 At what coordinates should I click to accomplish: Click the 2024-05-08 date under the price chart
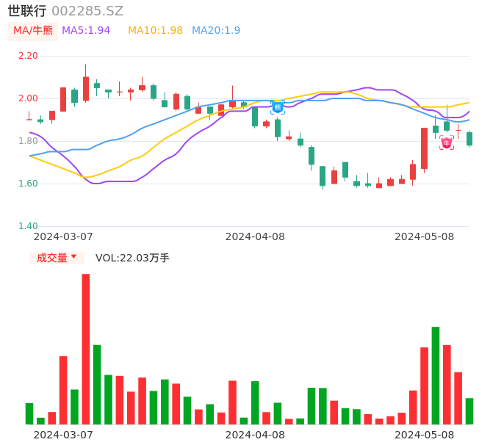click(425, 236)
